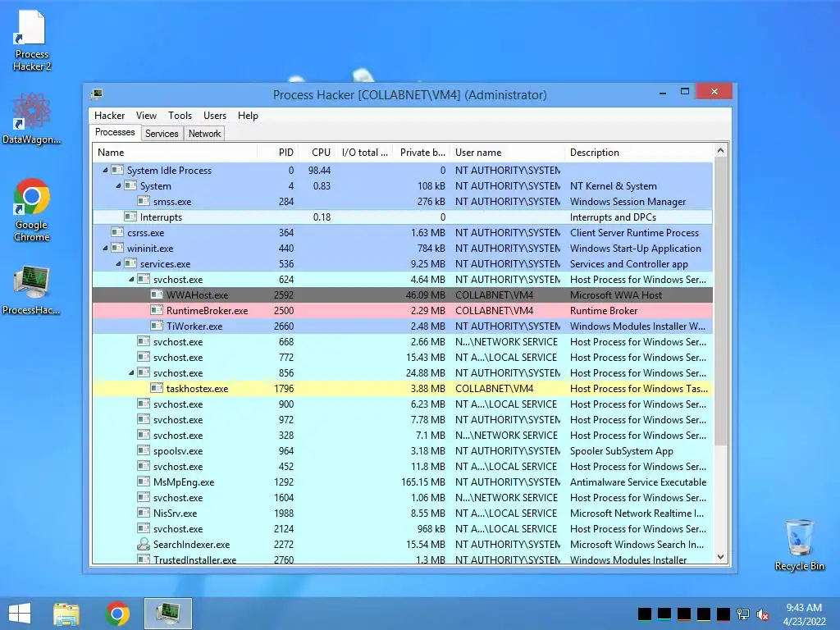Click the TrustedInstaller.exe process icon

[x=143, y=559]
